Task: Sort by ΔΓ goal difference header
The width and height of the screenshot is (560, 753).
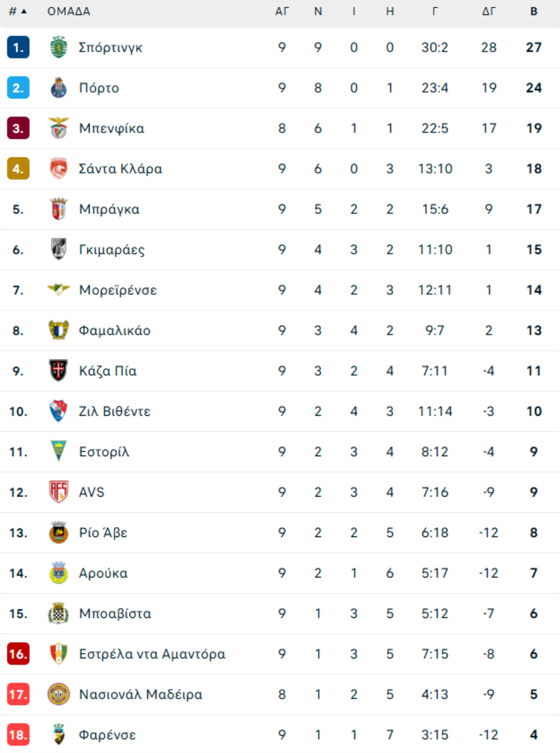Action: click(x=489, y=11)
